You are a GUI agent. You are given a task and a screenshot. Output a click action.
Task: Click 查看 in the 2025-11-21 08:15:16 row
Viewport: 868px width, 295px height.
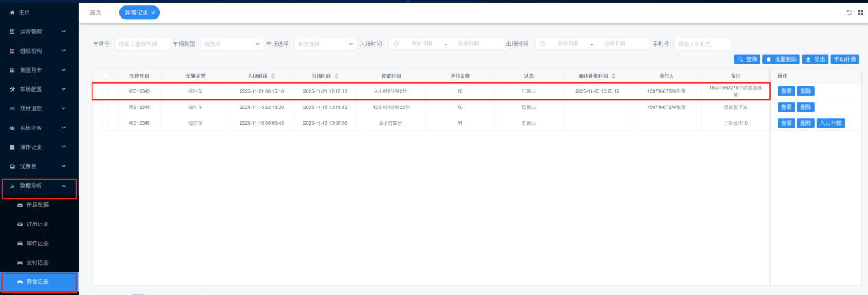click(786, 91)
